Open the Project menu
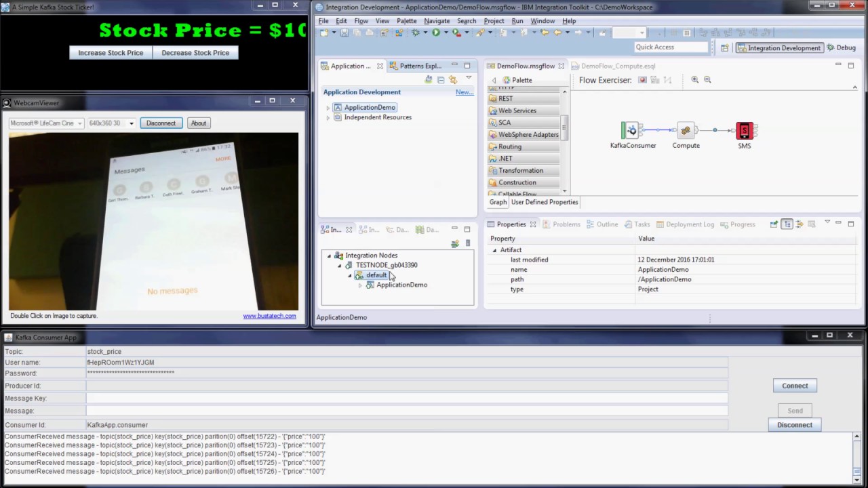This screenshot has width=868, height=488. pos(494,21)
